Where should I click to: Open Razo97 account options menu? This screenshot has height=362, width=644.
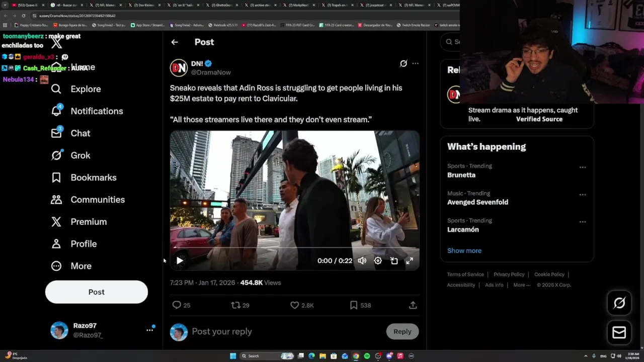[149, 330]
